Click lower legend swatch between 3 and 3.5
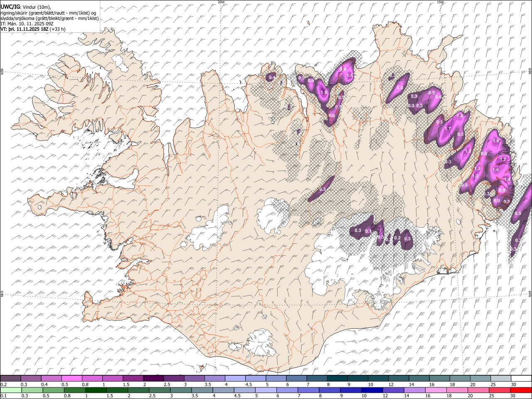This screenshot has width=532, height=399. coord(181,390)
